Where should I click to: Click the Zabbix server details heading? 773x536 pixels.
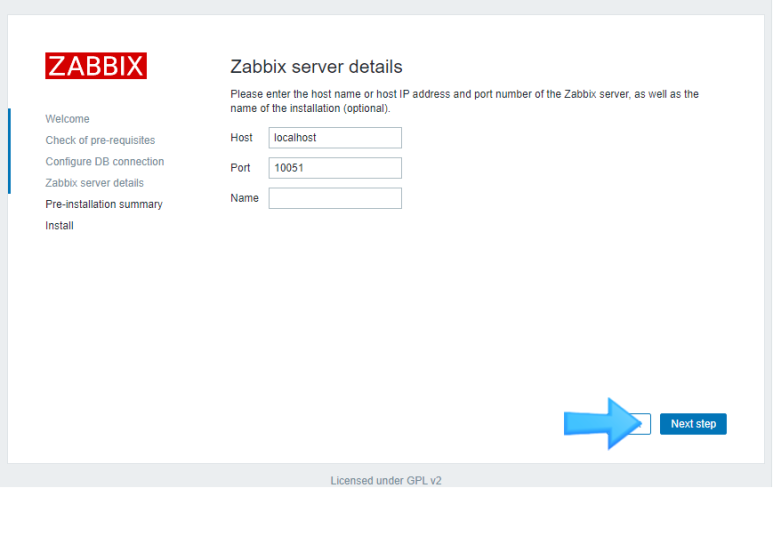coord(316,67)
